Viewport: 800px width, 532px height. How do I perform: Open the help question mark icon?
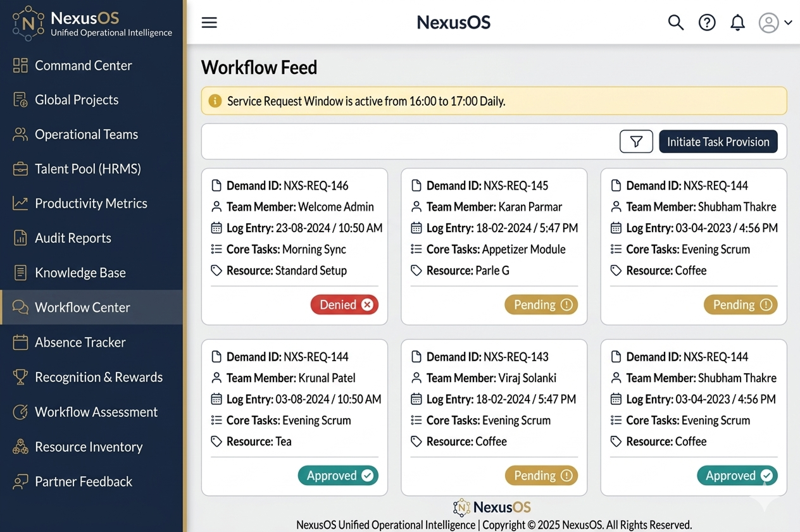pyautogui.click(x=707, y=23)
